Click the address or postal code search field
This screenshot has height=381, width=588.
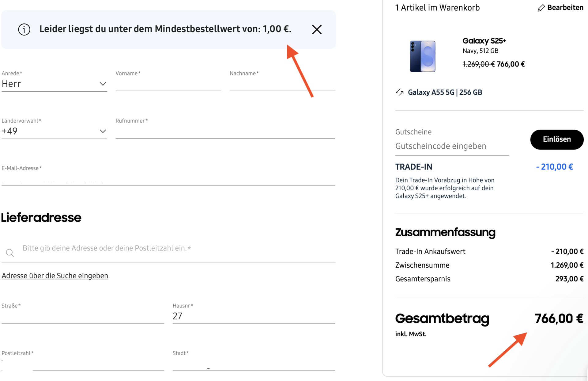pyautogui.click(x=178, y=248)
